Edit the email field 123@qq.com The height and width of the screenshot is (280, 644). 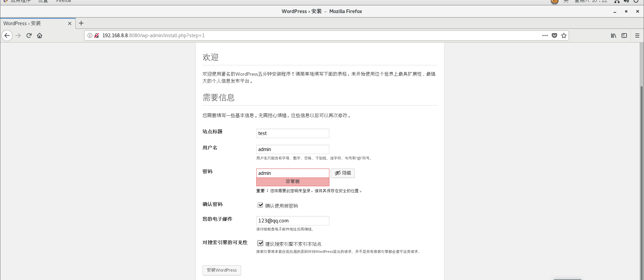(x=292, y=221)
